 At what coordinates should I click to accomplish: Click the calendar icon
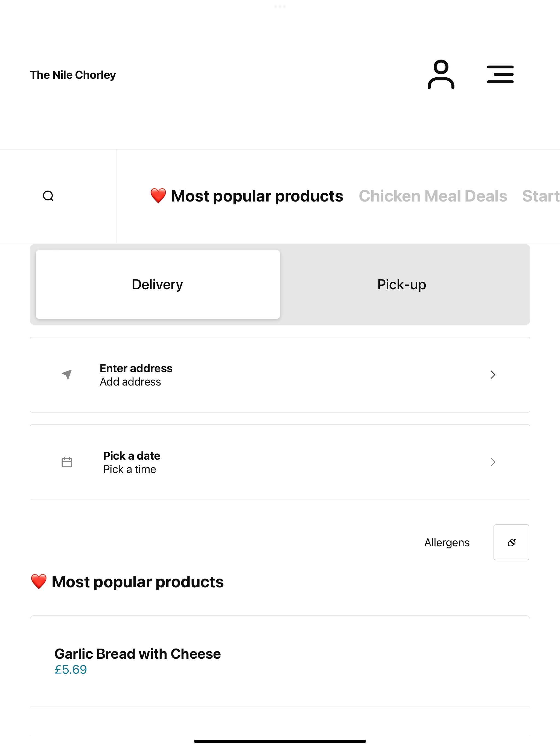click(67, 462)
